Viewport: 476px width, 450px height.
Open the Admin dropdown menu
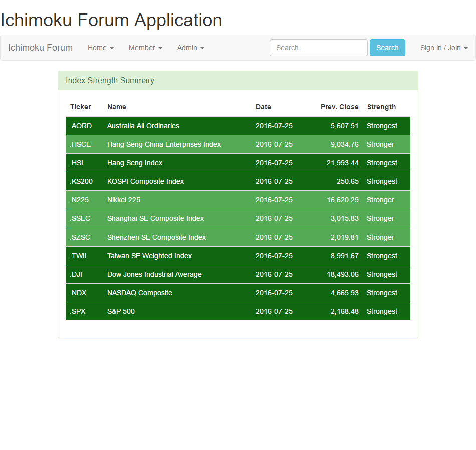(x=190, y=48)
